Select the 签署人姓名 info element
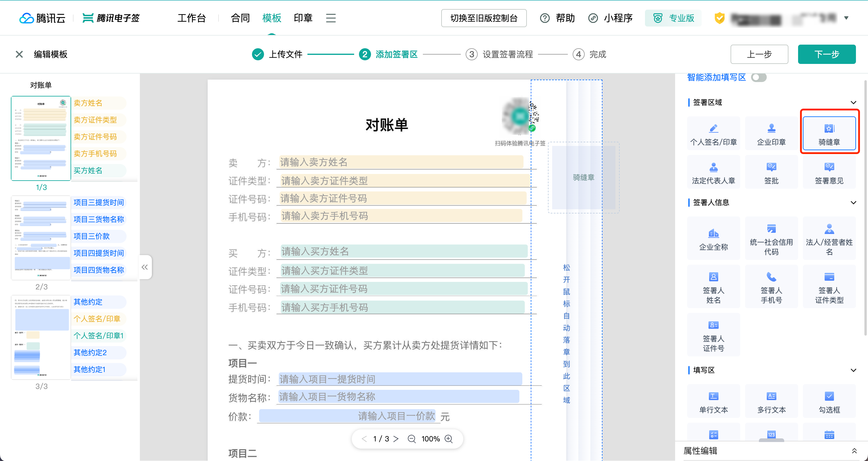 [713, 287]
